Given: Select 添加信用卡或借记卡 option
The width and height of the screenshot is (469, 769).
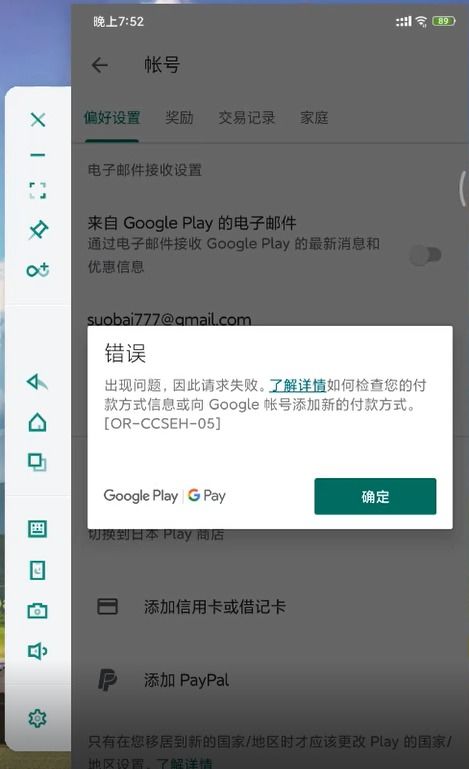Looking at the screenshot, I should [270, 607].
